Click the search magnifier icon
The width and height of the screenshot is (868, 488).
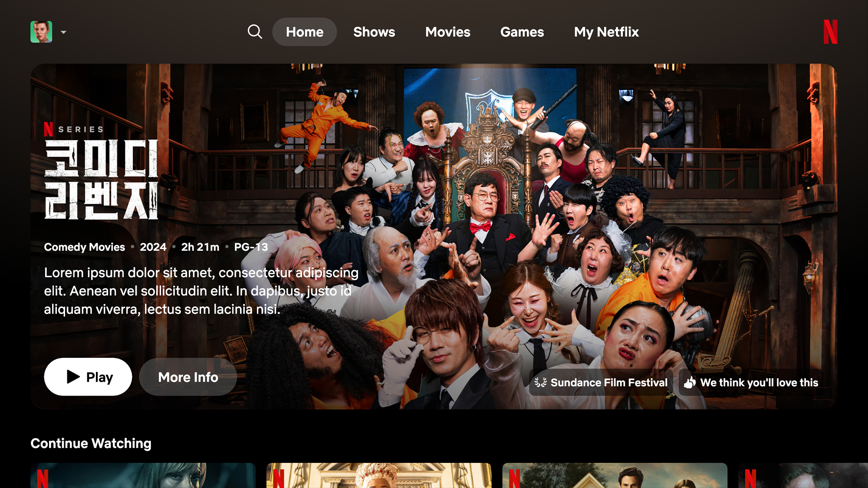(x=255, y=32)
